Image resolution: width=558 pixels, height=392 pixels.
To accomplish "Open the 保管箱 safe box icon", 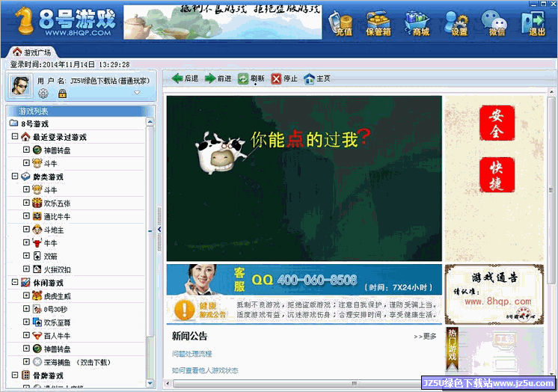I will pyautogui.click(x=378, y=23).
